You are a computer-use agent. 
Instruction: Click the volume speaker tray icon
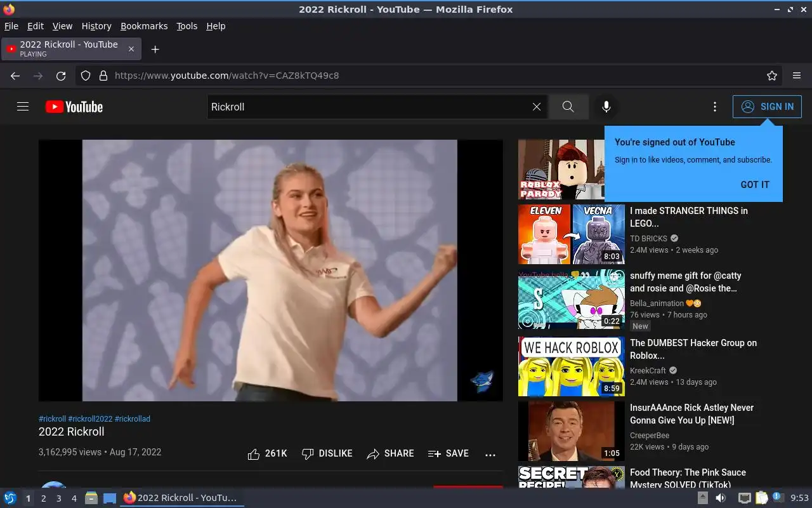721,498
